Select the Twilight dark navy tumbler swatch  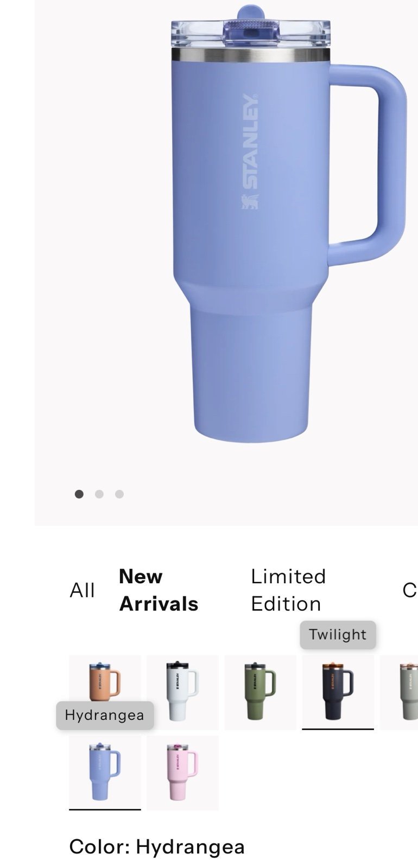pos(338,692)
